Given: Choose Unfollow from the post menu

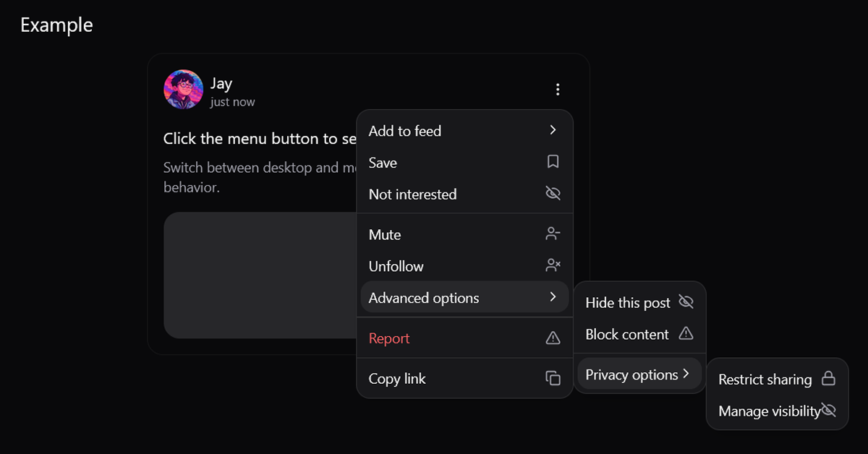Looking at the screenshot, I should (396, 266).
